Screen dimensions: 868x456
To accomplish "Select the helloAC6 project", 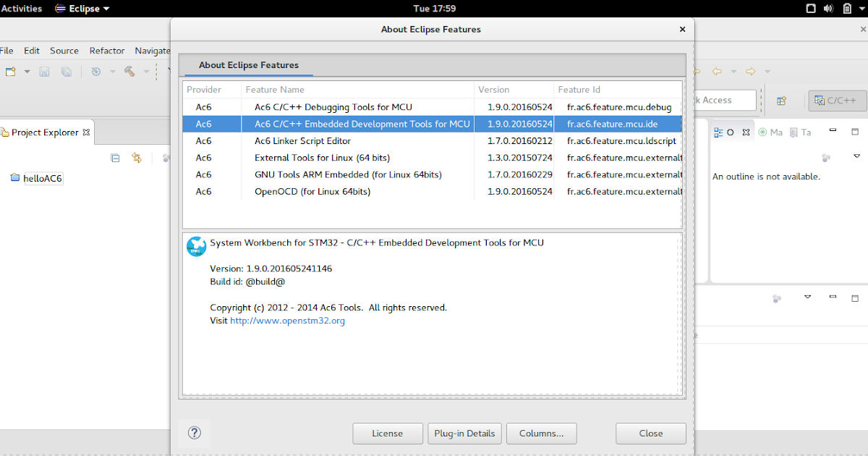I will (44, 177).
